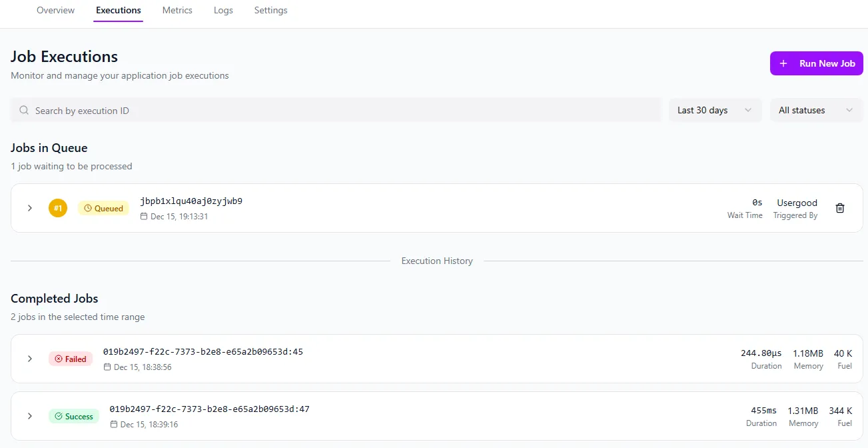868x448 pixels.
Task: Expand the queued job jbpb1xlqu40aj0zyjwb9
Action: [29, 208]
